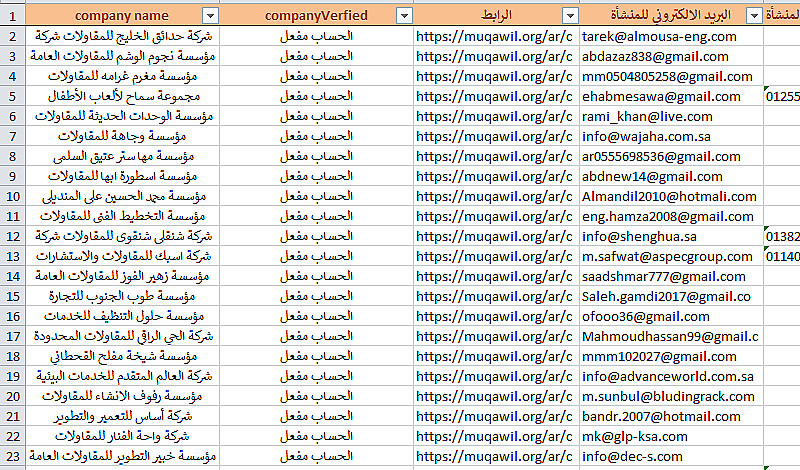
Task: Click email info@dec-s.com
Action: point(632,456)
